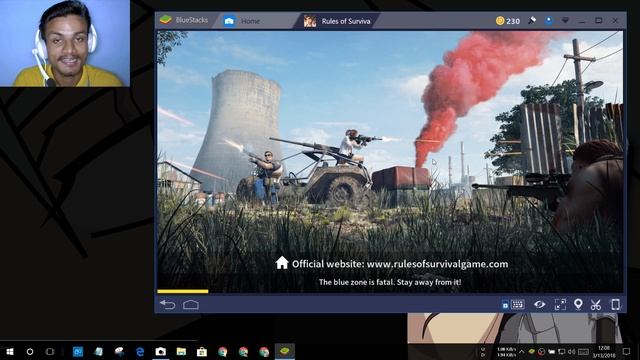Toggle the eye overlay visibility icon
This screenshot has height=360, width=640.
(540, 304)
